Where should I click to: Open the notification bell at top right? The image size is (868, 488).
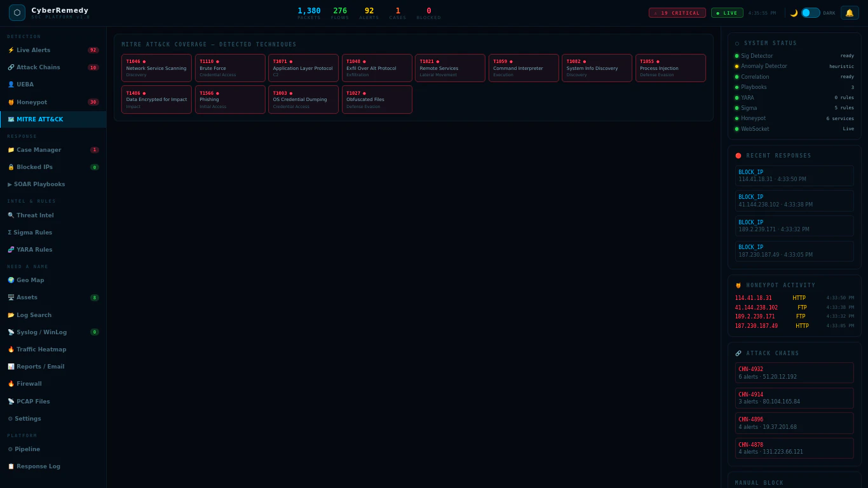point(850,12)
